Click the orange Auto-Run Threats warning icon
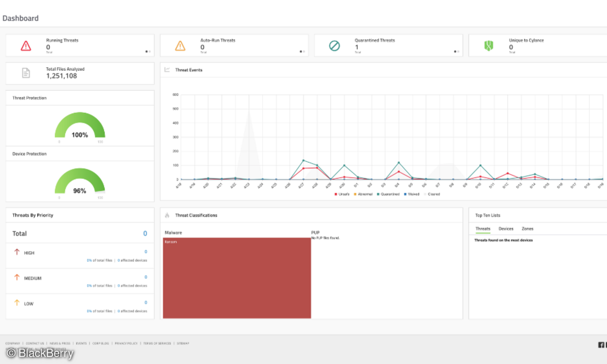 180,46
